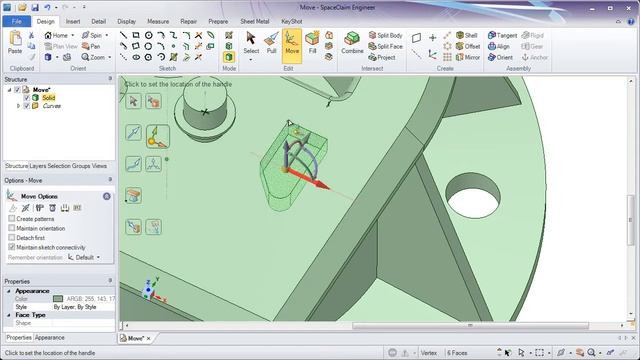Toggle visibility checkbox of Curves
Viewport: 640px width, 360px height.
[27, 106]
